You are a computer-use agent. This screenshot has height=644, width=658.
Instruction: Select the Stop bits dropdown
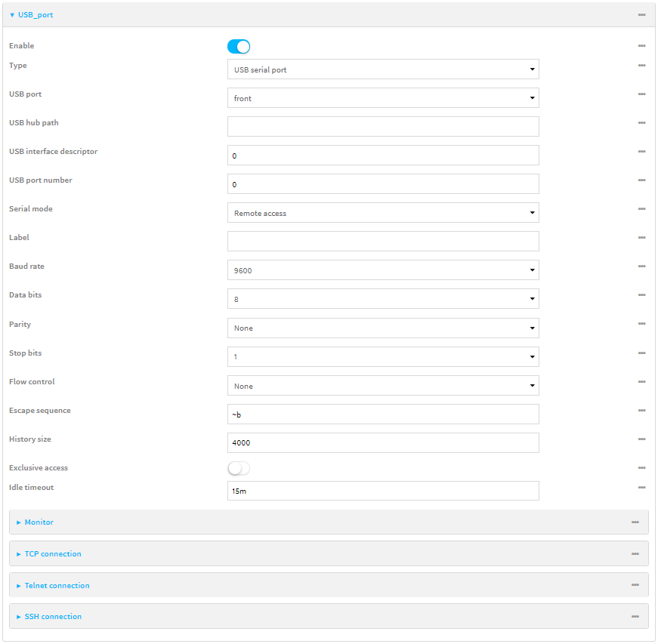382,356
